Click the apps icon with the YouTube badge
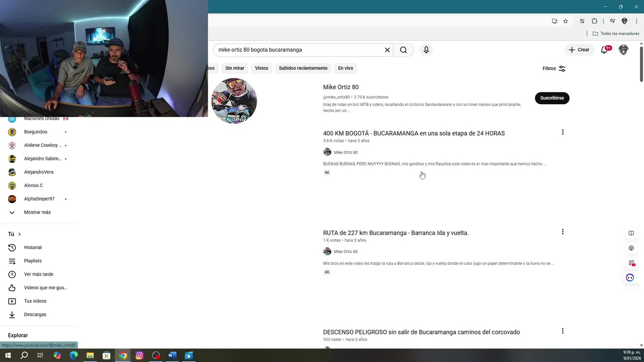Image resolution: width=644 pixels, height=362 pixels. click(631, 263)
